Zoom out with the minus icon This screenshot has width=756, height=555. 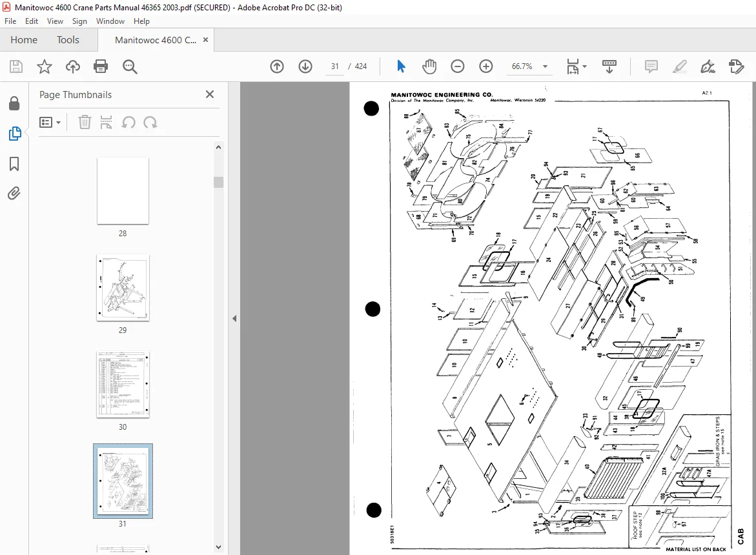pyautogui.click(x=458, y=66)
